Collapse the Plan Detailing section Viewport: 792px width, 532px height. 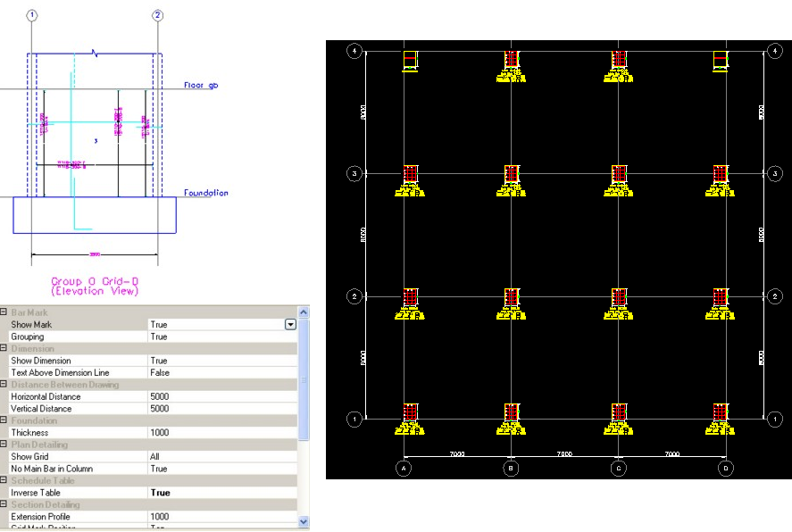[4, 445]
